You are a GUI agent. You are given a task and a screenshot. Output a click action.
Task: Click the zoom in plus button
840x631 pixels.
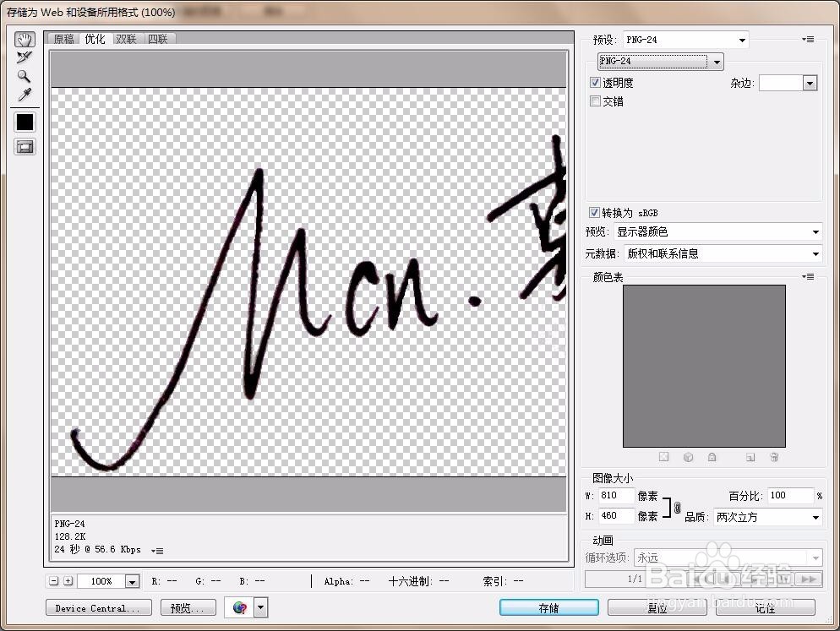(x=68, y=580)
